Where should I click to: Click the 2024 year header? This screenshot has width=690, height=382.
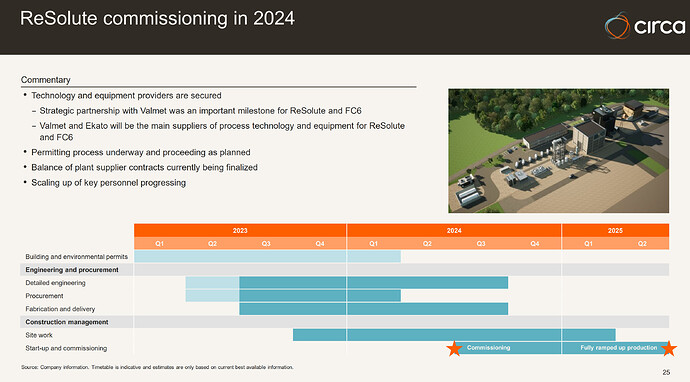pos(454,230)
